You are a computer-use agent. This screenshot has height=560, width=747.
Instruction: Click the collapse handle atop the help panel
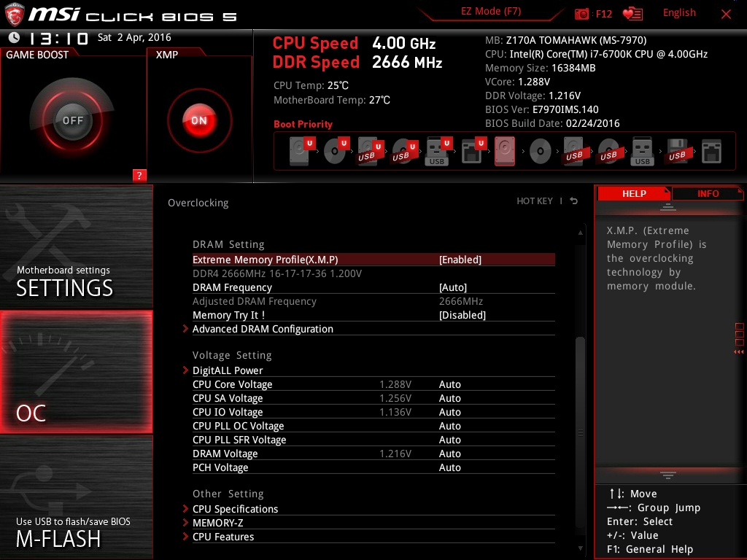pos(668,207)
